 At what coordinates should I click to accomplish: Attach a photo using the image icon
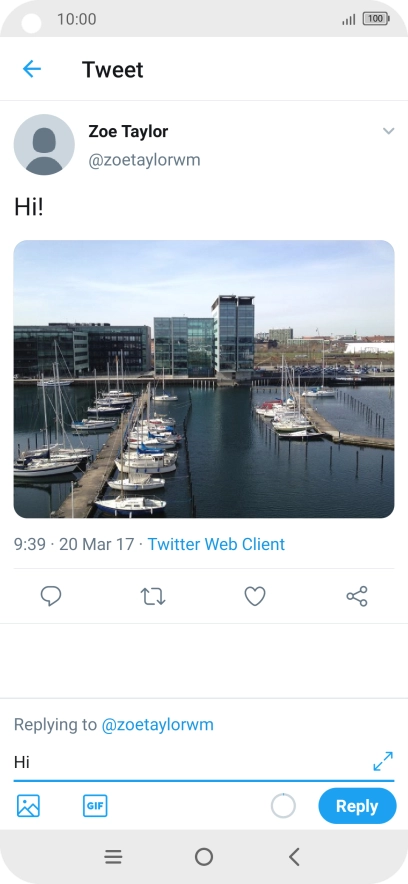28,806
